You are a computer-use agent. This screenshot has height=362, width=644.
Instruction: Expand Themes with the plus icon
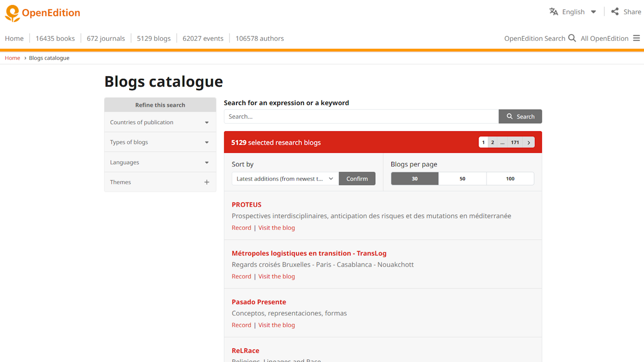point(207,182)
